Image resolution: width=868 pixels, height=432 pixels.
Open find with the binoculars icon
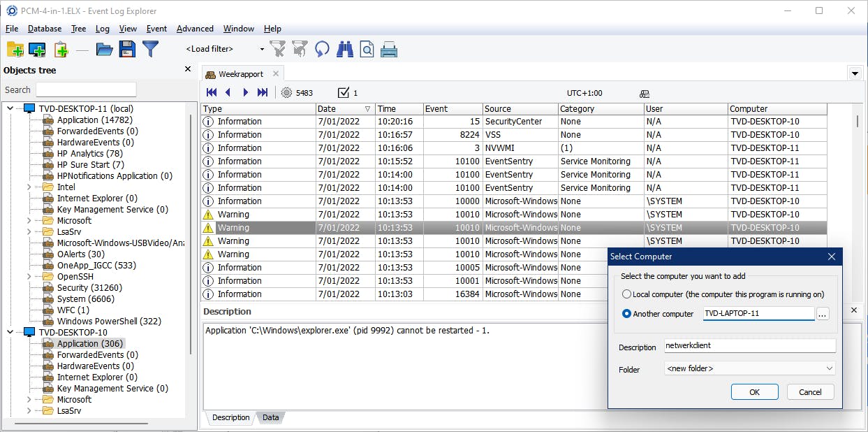click(345, 49)
